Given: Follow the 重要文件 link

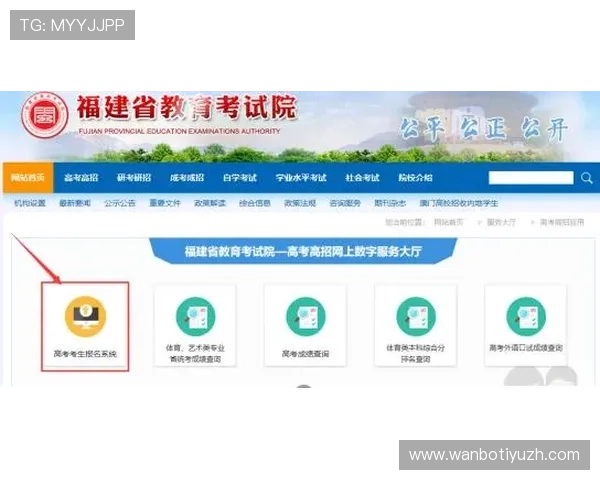Looking at the screenshot, I should (x=165, y=203).
